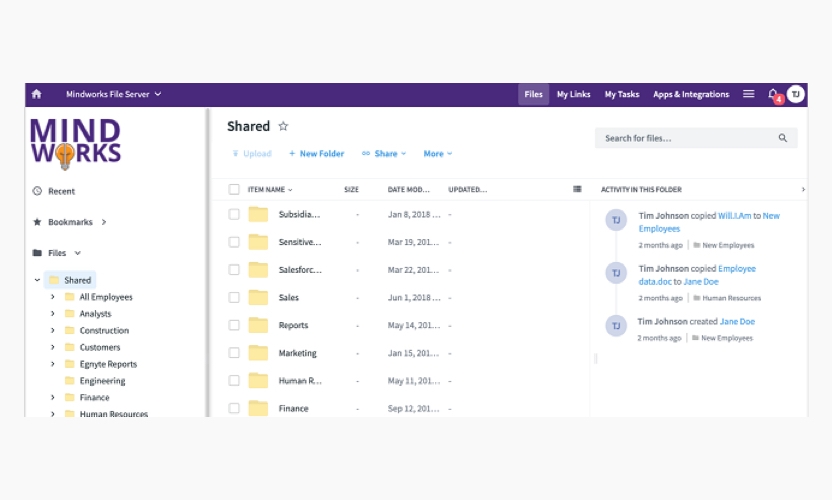Expand the All Employees tree folder

[x=53, y=297]
